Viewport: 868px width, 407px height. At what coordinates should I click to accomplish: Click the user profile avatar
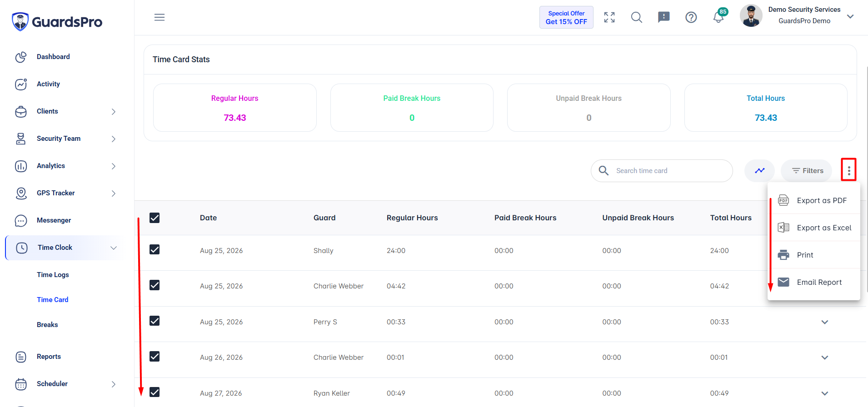[751, 16]
